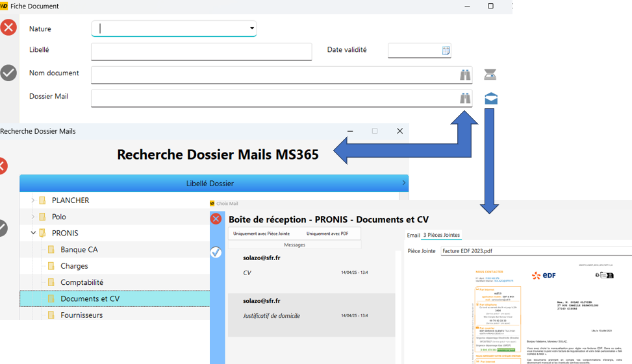The width and height of the screenshot is (632, 364).
Task: Click the grey validate checkmark in Fiche Document
Action: click(x=8, y=73)
